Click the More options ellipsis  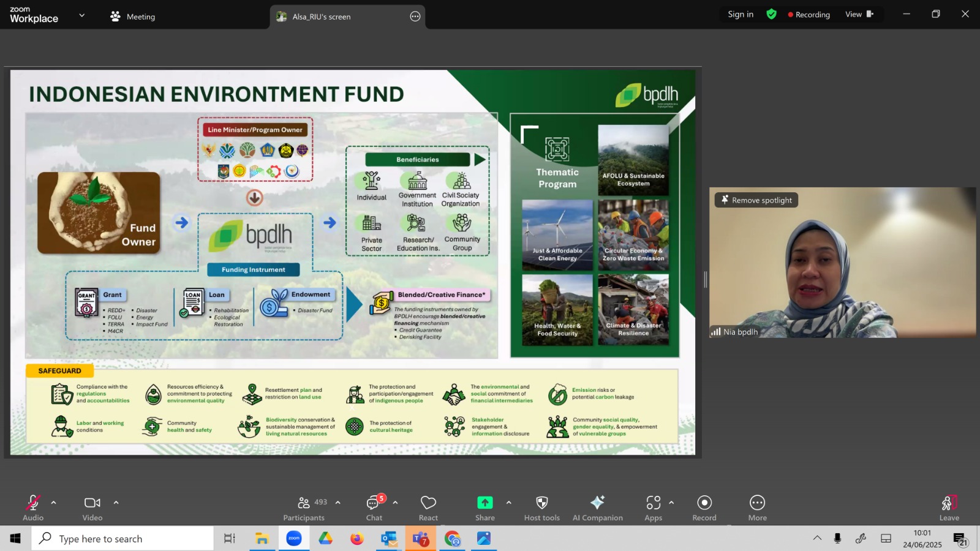(757, 508)
